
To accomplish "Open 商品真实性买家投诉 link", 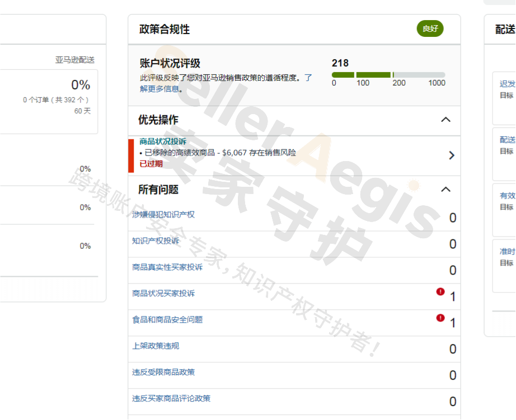I will point(167,267).
